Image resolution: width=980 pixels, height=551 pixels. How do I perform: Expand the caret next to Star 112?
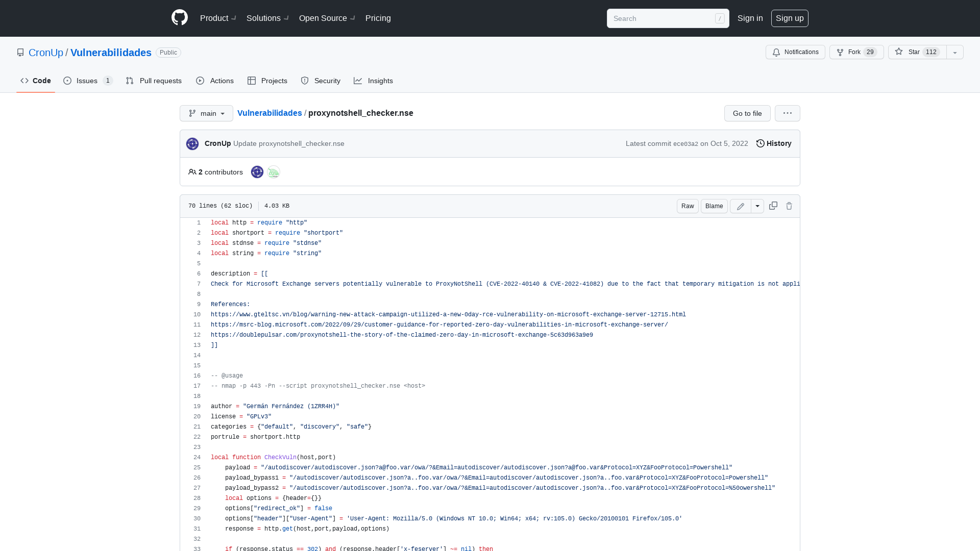point(954,52)
